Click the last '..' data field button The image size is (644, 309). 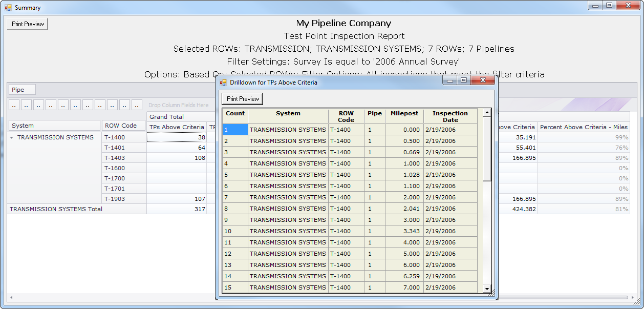click(x=137, y=105)
